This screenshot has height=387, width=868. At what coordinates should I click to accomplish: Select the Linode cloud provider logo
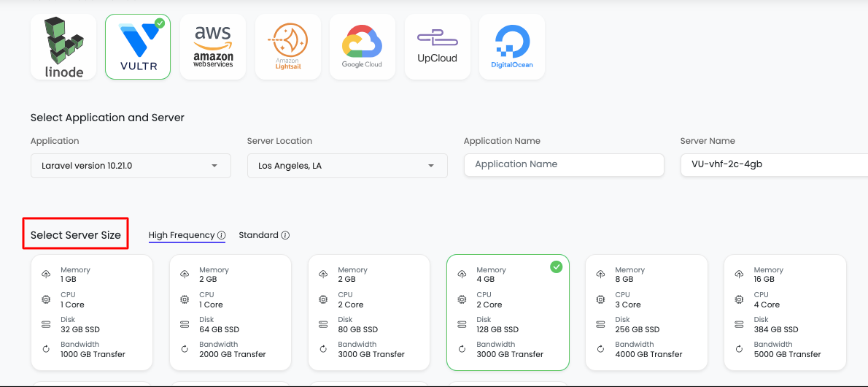pyautogui.click(x=63, y=47)
